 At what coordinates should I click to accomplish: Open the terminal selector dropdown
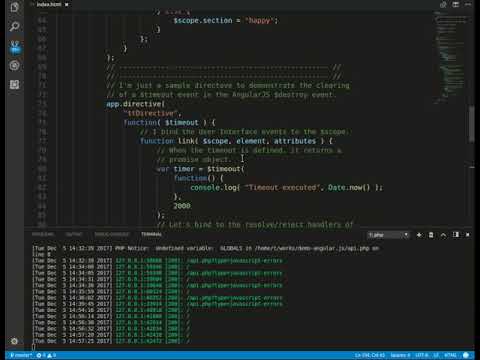point(388,235)
